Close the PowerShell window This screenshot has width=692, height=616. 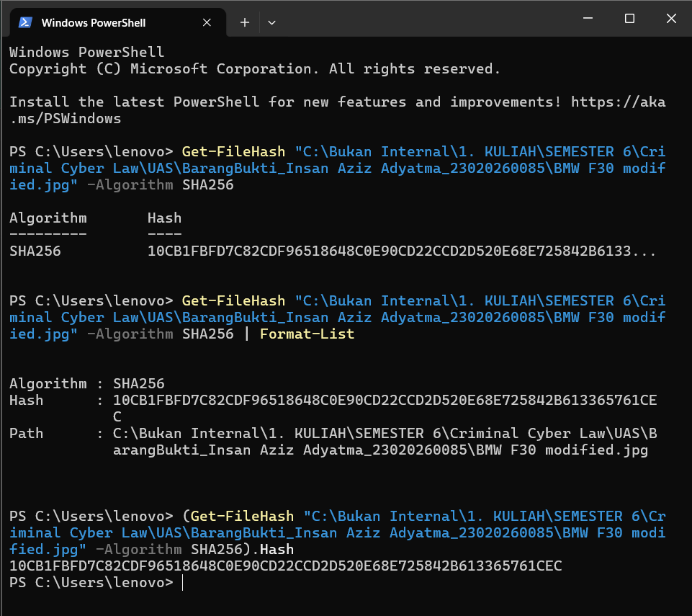click(671, 19)
